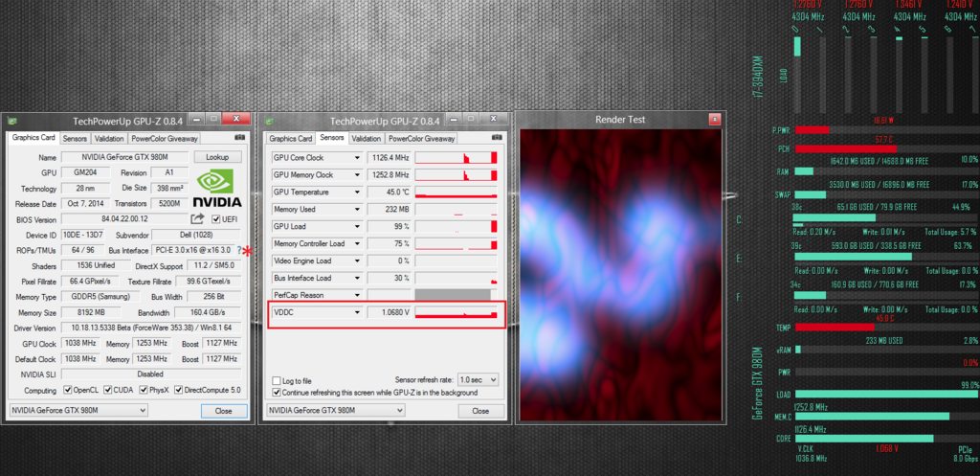
Task: Toggle the DirectCompute 5.0 checkbox
Action: click(179, 391)
